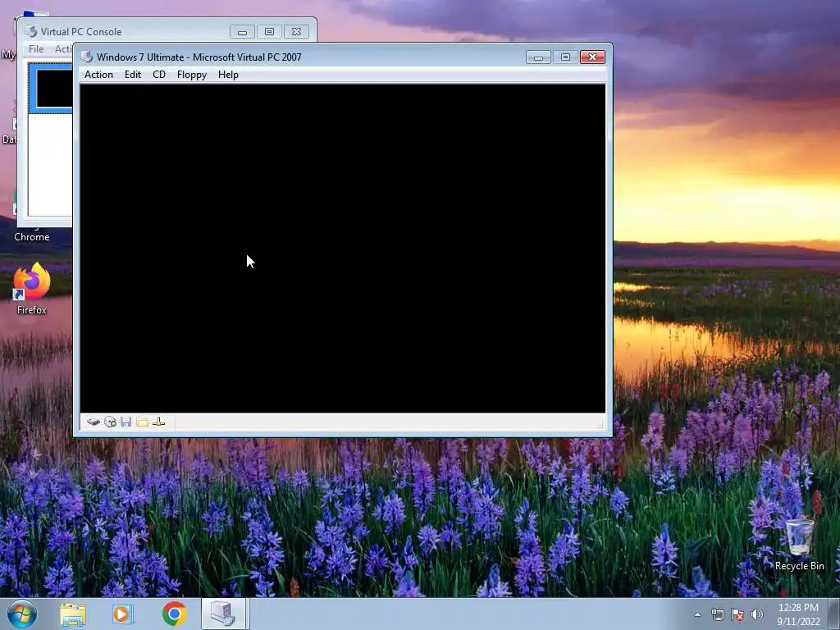Click the Virtual PC Console title bar icon
The image size is (840, 630).
click(31, 32)
